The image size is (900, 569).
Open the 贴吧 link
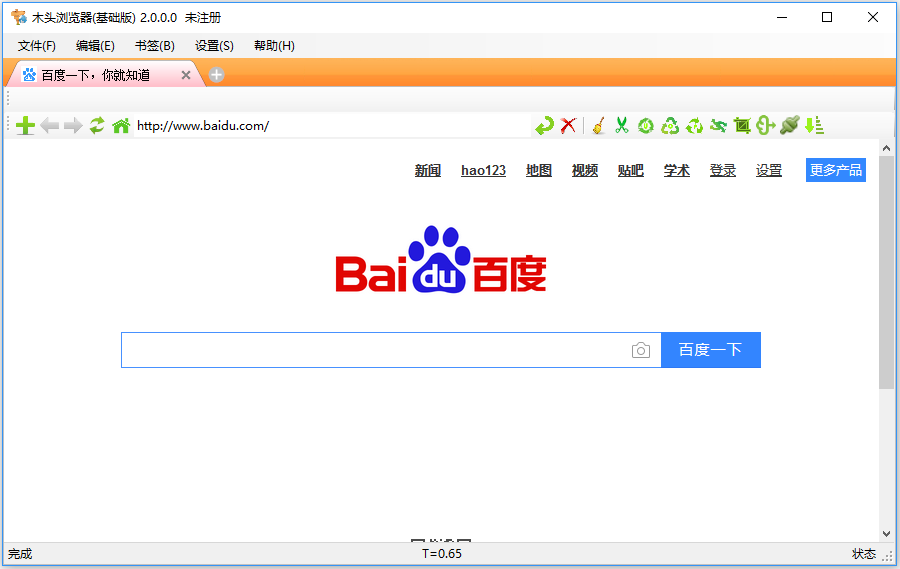click(631, 171)
